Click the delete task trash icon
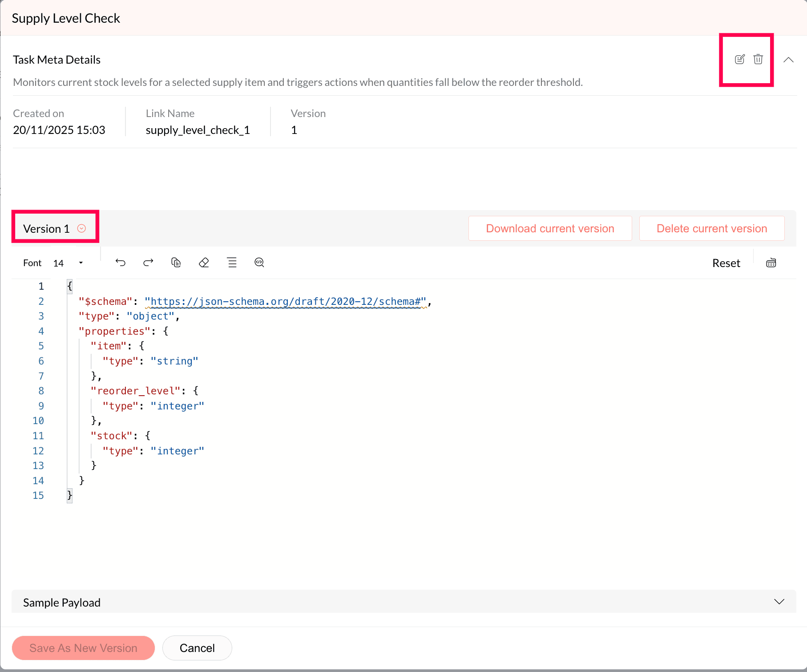The height and width of the screenshot is (672, 807). [758, 59]
